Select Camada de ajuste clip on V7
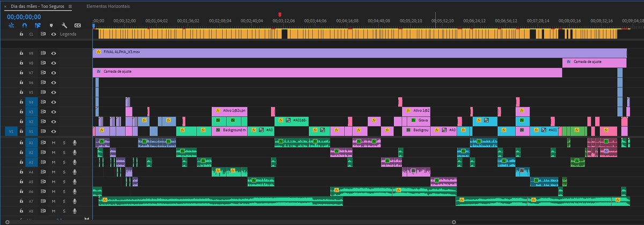Viewport: 644px width, 225px height. 327,72
